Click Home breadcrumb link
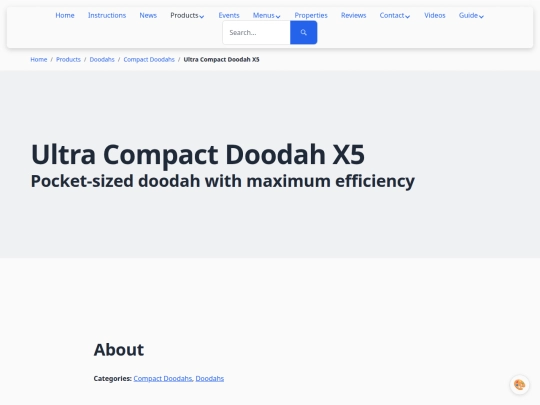 coord(39,60)
